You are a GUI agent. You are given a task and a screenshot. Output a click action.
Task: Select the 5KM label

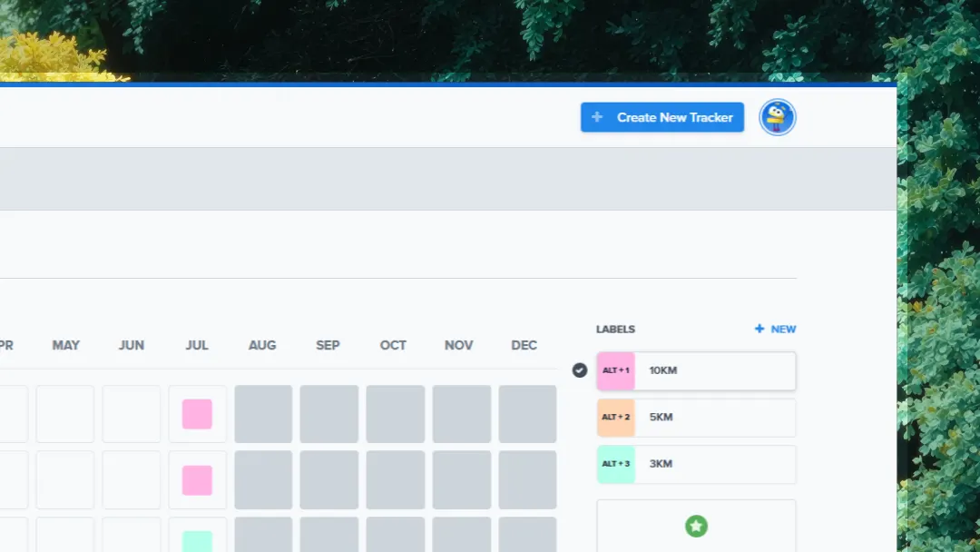(696, 417)
